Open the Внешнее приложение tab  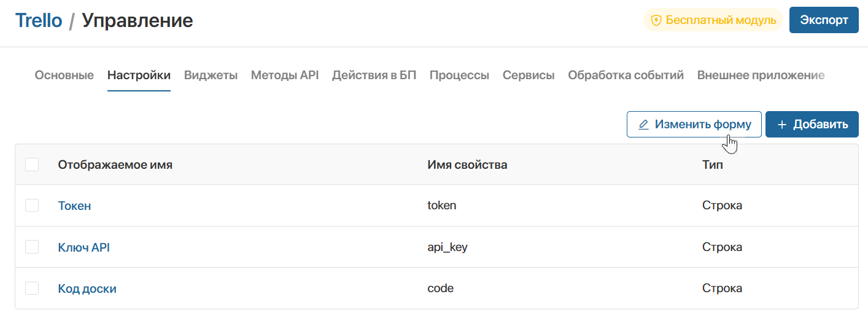click(x=761, y=75)
